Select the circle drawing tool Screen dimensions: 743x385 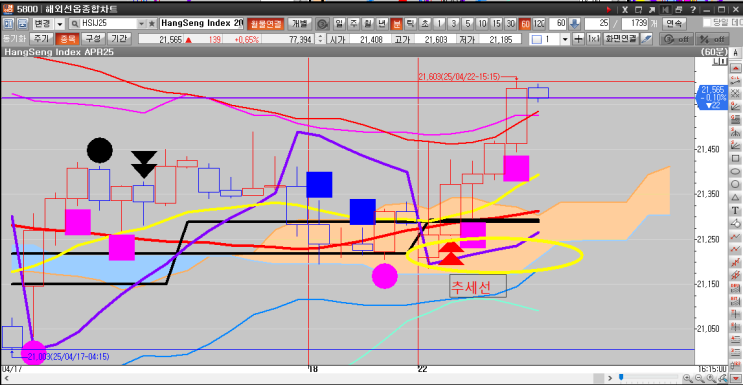click(735, 184)
